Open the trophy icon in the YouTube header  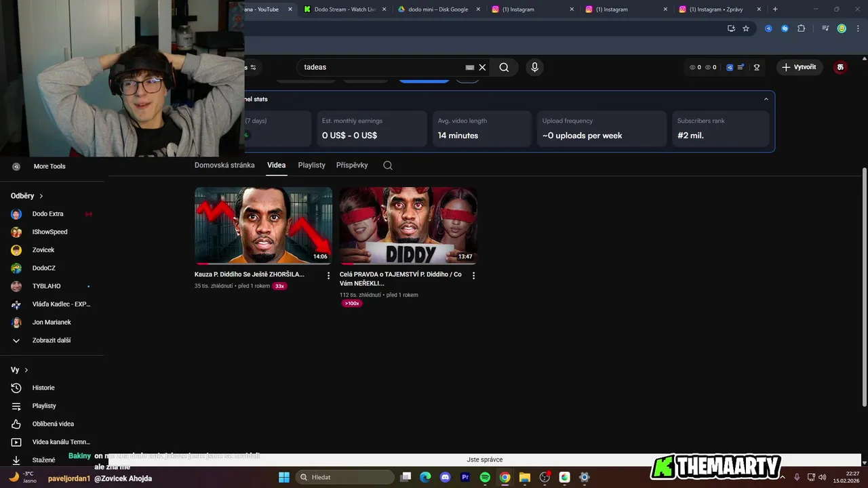pyautogui.click(x=757, y=67)
